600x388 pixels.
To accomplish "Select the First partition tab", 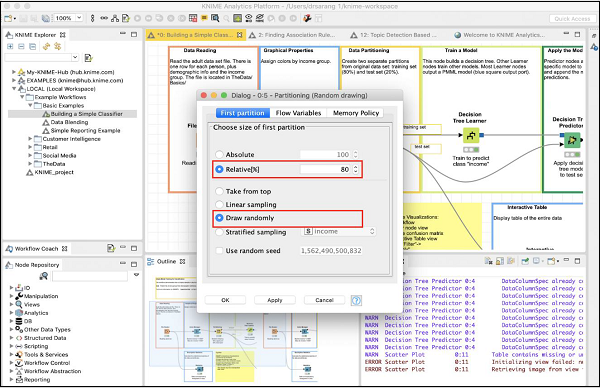I will (242, 113).
